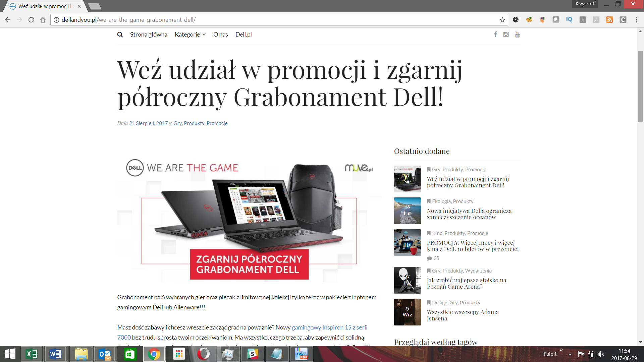Open the O nas menu item
This screenshot has width=644, height=362.
tap(220, 35)
